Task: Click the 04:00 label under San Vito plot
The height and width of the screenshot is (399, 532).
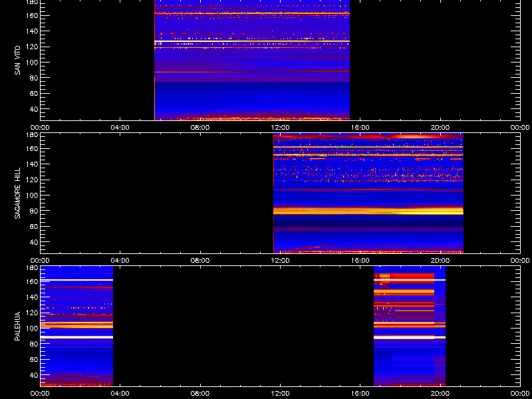Action: click(120, 128)
